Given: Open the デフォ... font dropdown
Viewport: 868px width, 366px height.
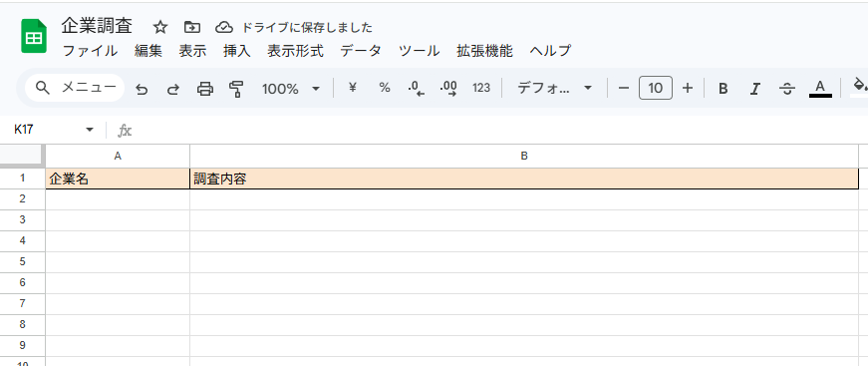Looking at the screenshot, I should click(x=555, y=88).
